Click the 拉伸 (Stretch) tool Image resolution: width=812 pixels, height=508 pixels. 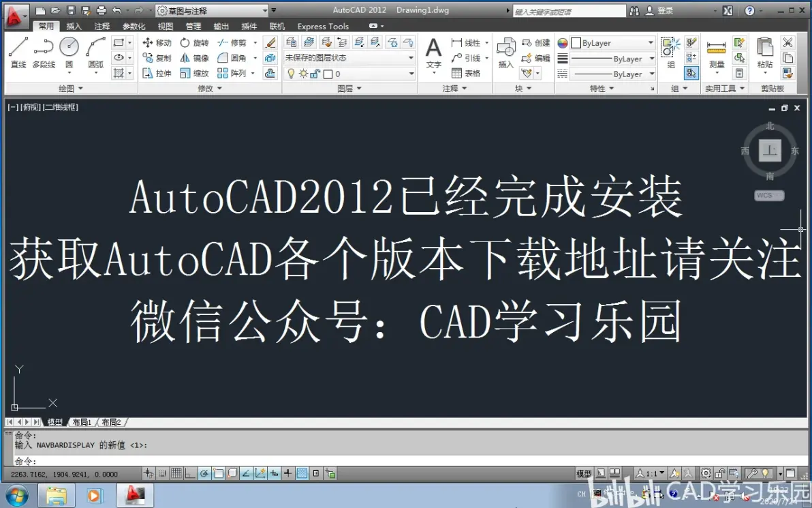pyautogui.click(x=157, y=73)
